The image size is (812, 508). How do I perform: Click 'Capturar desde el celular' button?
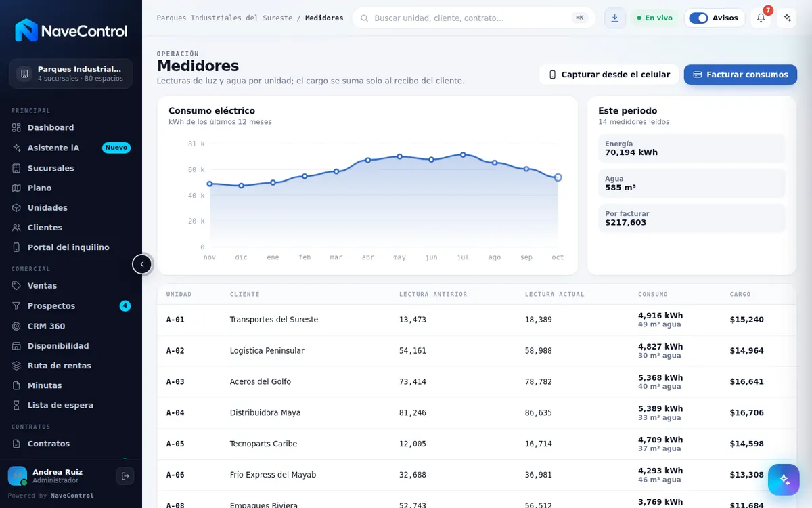point(609,75)
